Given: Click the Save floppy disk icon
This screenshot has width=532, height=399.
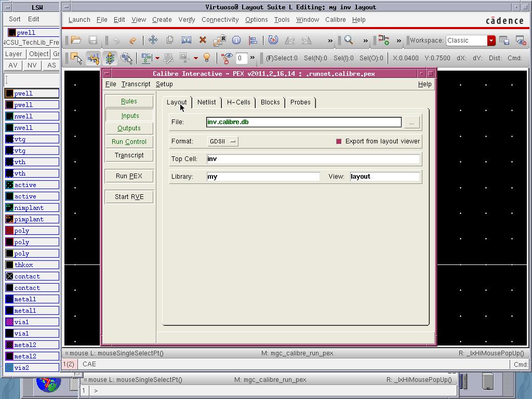Looking at the screenshot, I should click(93, 40).
